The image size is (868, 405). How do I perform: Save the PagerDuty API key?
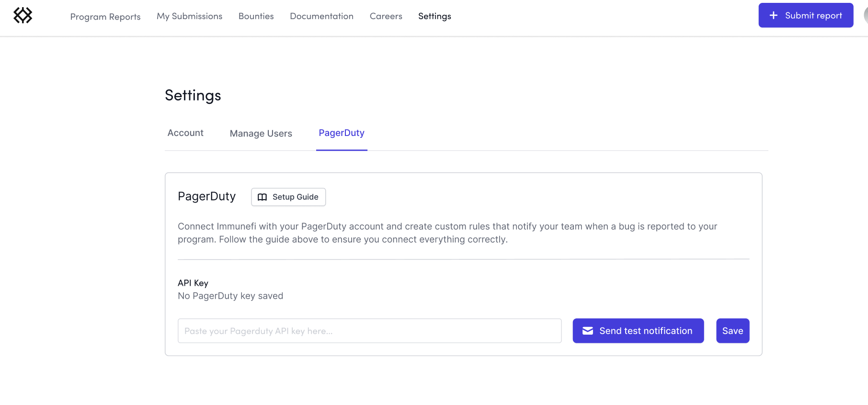(x=732, y=331)
